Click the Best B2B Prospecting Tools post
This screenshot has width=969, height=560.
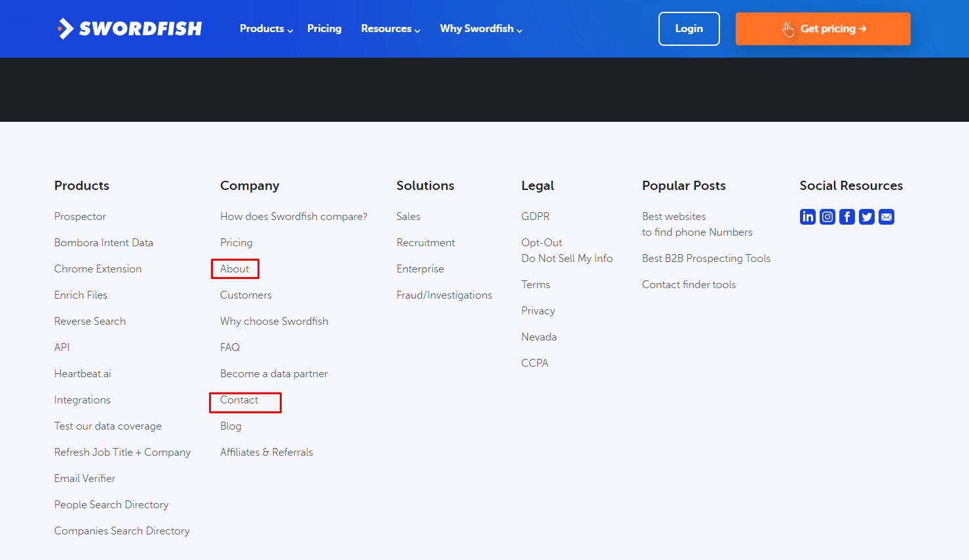click(x=706, y=258)
